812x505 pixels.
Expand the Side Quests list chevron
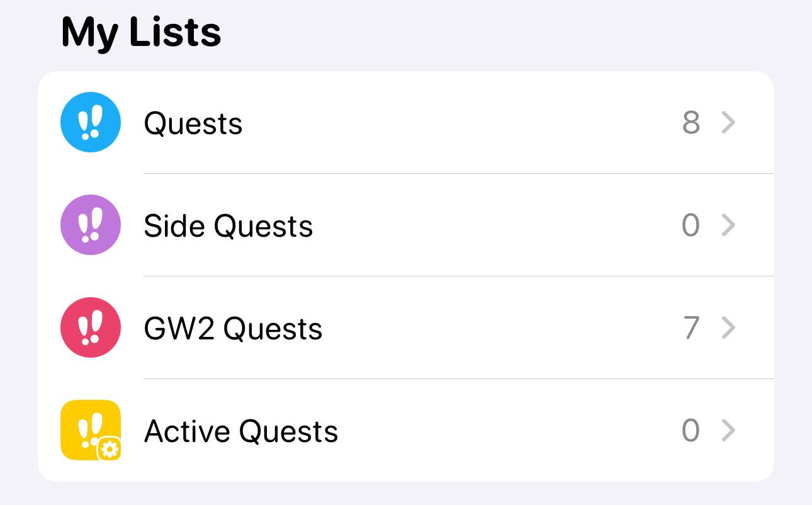(728, 225)
